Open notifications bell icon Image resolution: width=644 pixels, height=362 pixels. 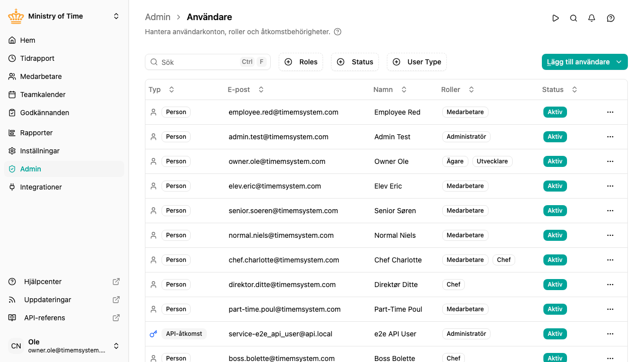click(x=592, y=18)
